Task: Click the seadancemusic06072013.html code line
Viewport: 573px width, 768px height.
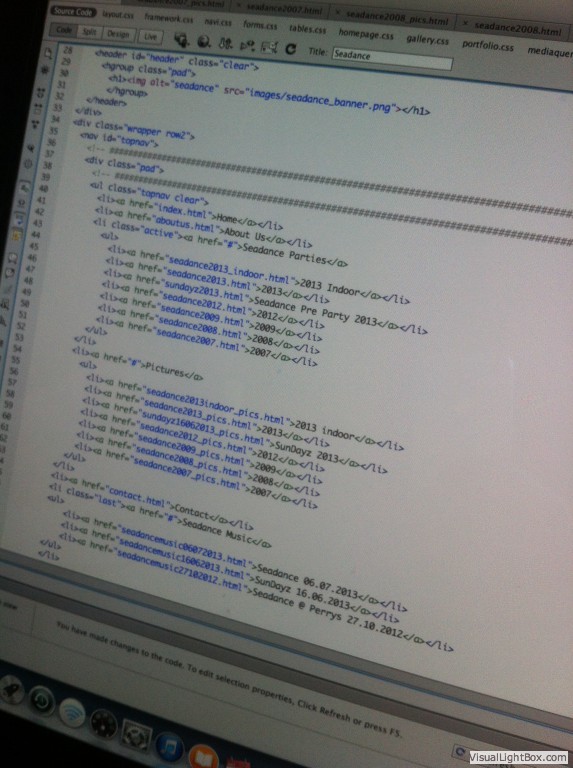Action: pyautogui.click(x=234, y=560)
